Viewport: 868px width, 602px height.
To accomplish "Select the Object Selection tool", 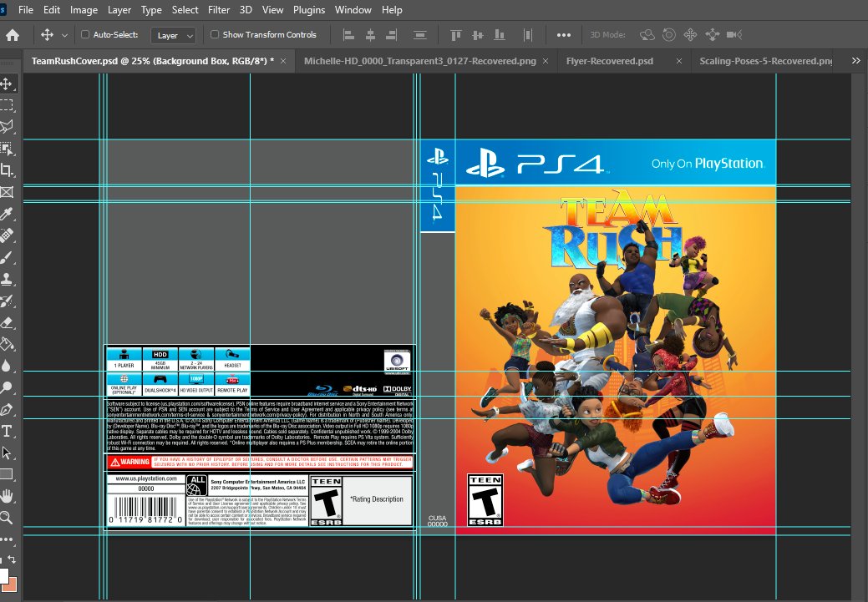I will (7, 149).
